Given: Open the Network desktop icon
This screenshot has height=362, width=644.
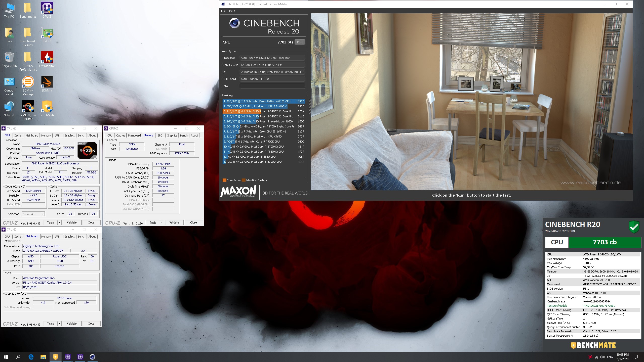Looking at the screenshot, I should pos(9,109).
